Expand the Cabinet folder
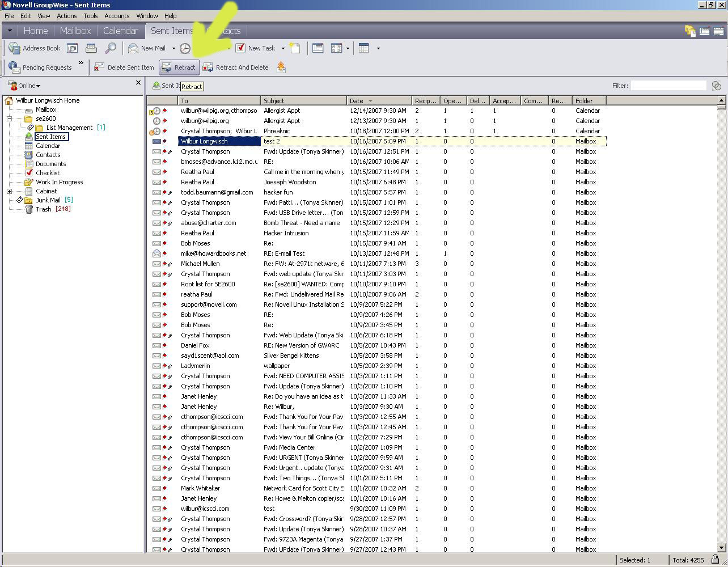The height and width of the screenshot is (567, 728). (x=9, y=191)
